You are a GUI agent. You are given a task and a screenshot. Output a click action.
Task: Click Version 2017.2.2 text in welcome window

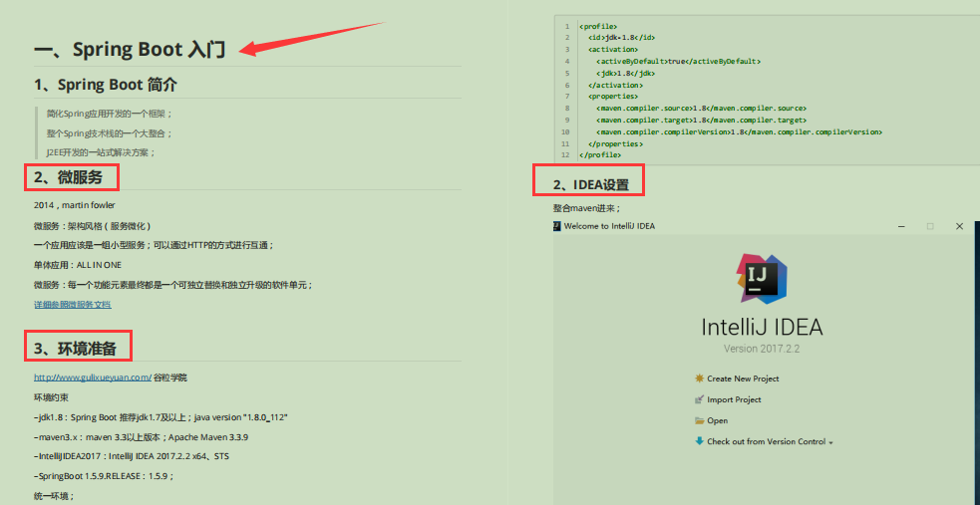[762, 349]
